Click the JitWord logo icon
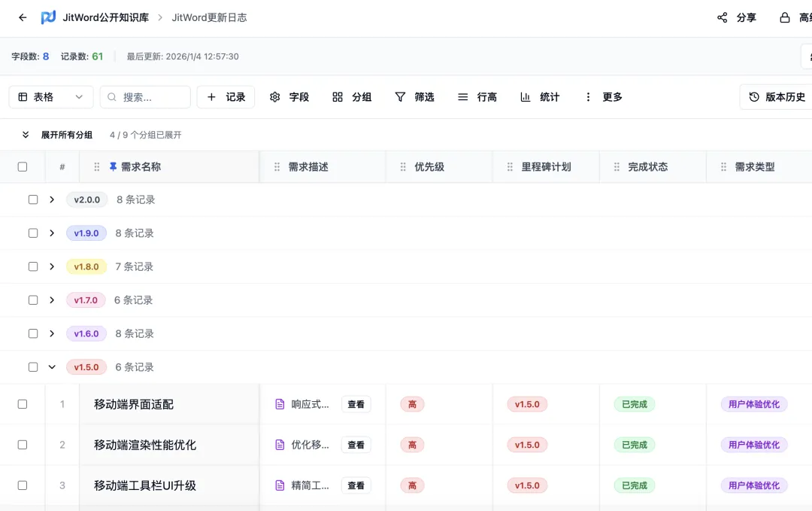The width and height of the screenshot is (812, 511). coord(48,17)
